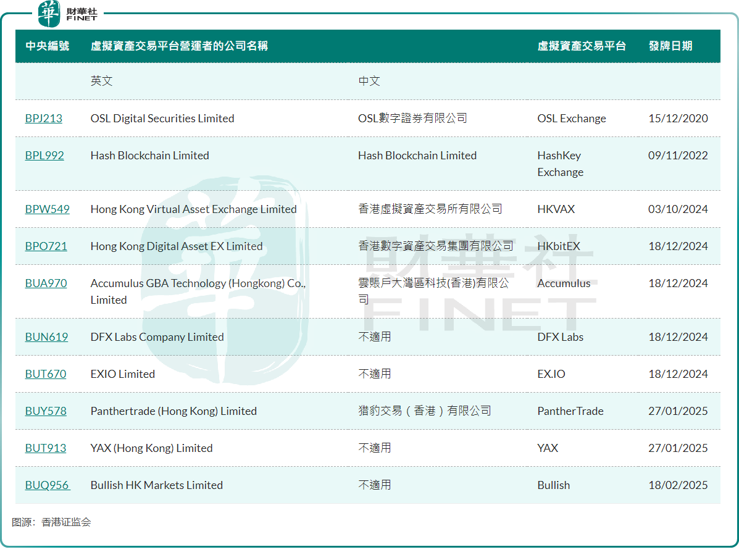Click 不適用 in the Bullish row
The image size is (739, 560).
[x=375, y=485]
